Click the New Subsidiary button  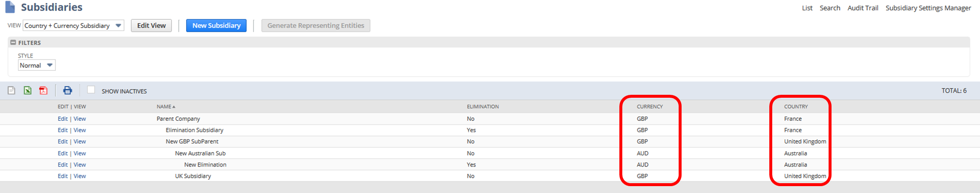click(x=216, y=26)
